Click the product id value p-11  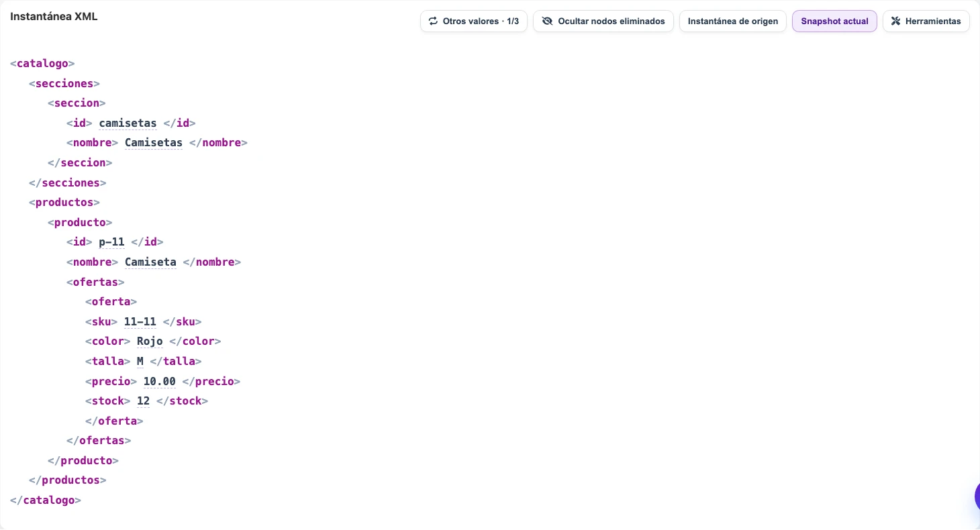tap(111, 242)
